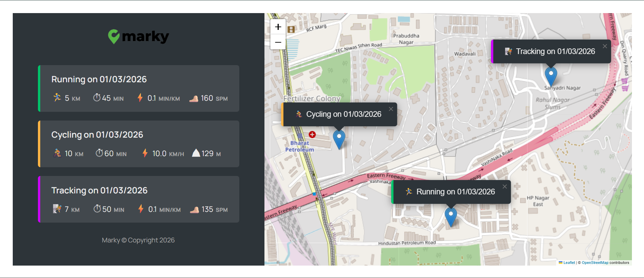Click the red hospital cross map icon
The image size is (644, 278).
(312, 135)
